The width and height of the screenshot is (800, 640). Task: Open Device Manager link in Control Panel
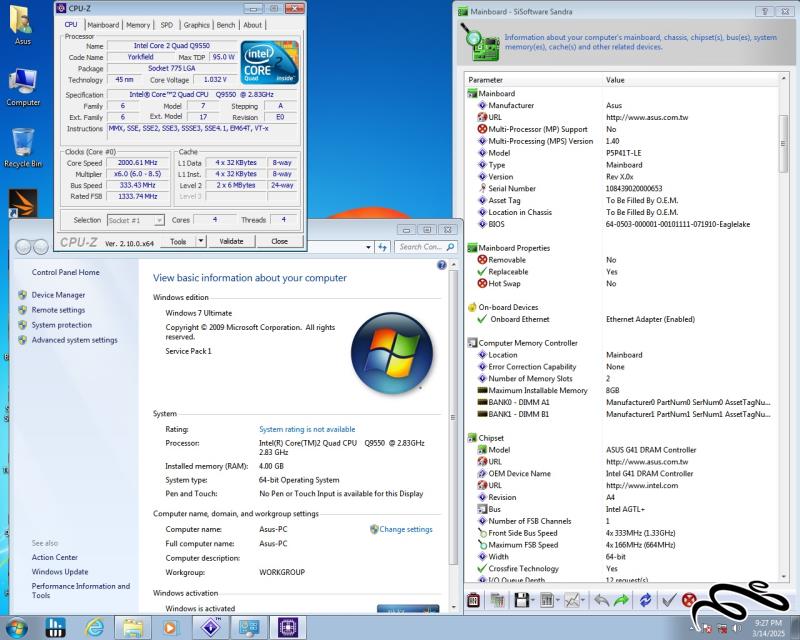click(58, 295)
